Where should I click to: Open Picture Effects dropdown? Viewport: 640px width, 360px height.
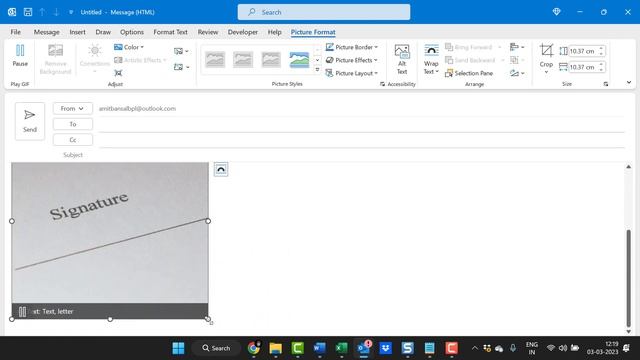tap(351, 60)
